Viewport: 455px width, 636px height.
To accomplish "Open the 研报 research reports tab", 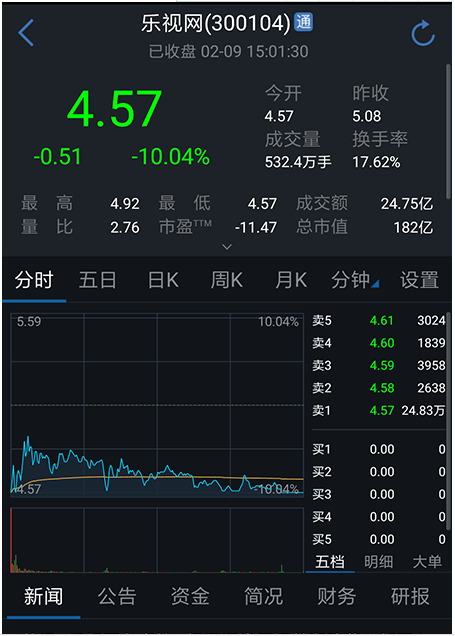I will point(410,597).
